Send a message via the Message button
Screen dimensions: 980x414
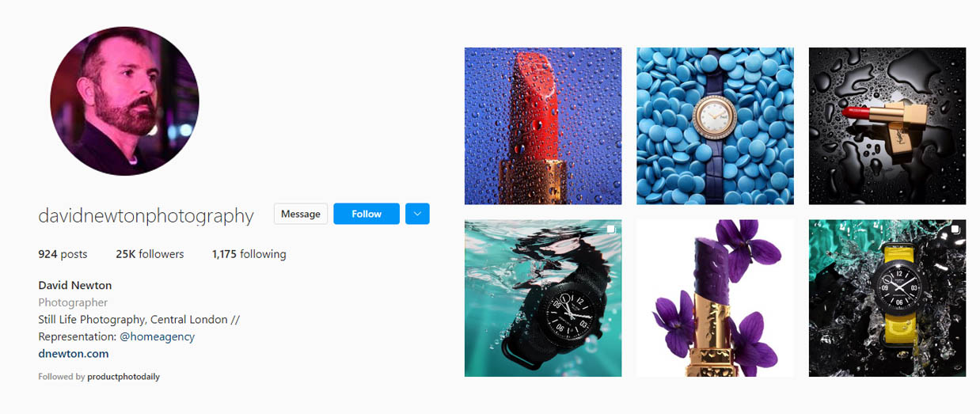tap(301, 214)
